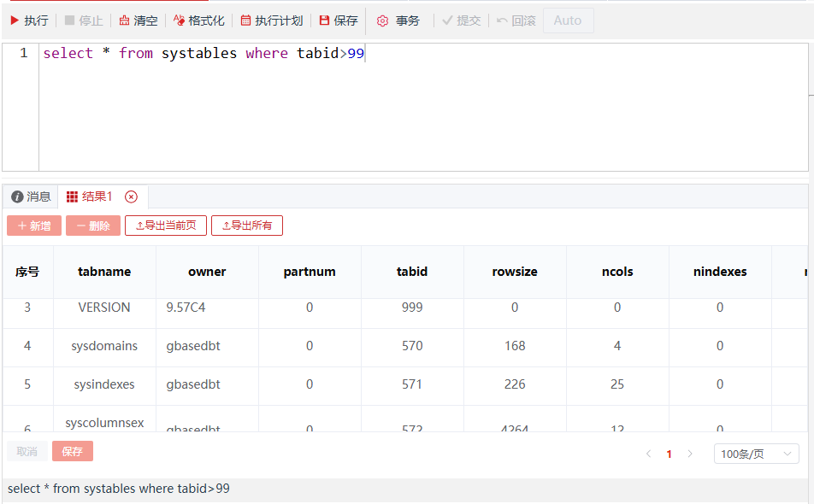The height and width of the screenshot is (504, 814).
Task: Open the 100条/页 page size dropdown
Action: [756, 454]
